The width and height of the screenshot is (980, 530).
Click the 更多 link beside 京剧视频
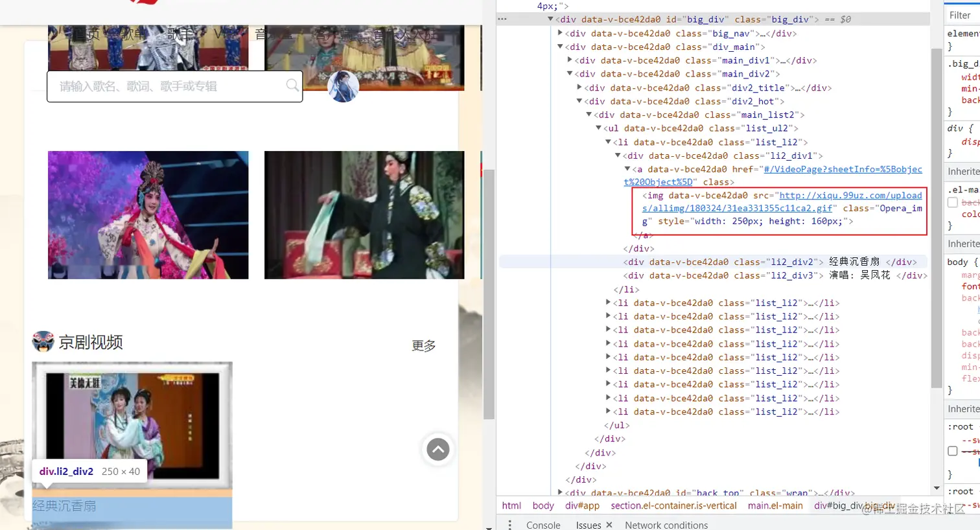tap(424, 345)
